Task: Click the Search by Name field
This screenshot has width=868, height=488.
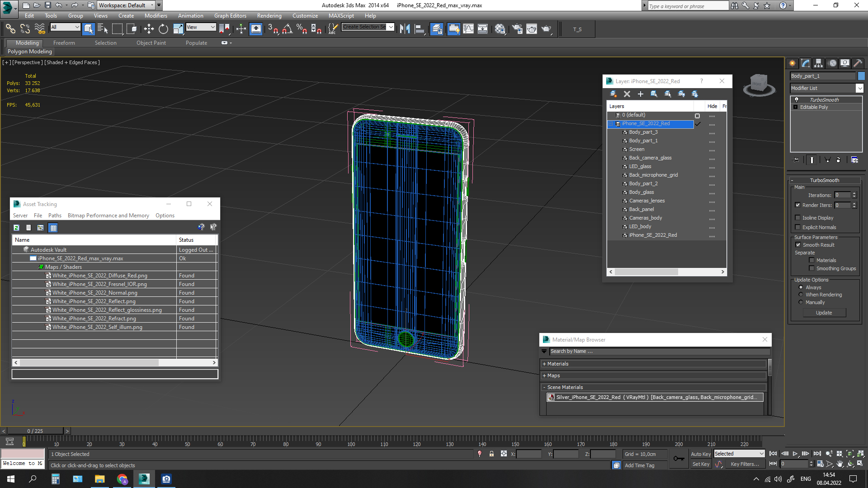Action: [659, 351]
